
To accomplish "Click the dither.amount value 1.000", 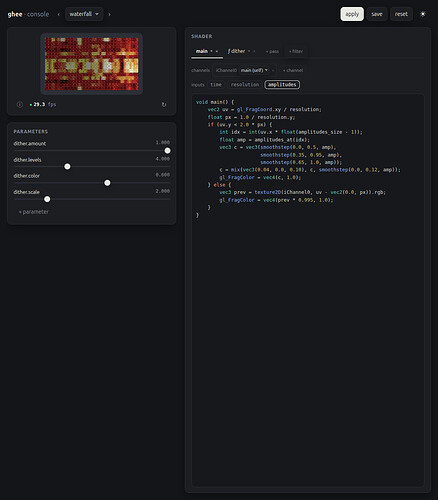I will (163, 142).
